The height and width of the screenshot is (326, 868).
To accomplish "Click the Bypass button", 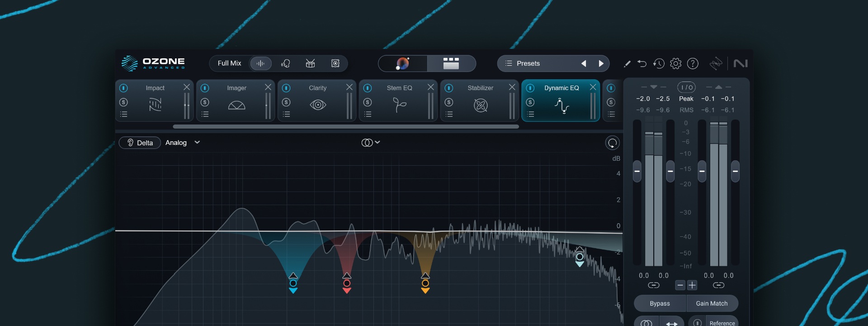I will pos(660,303).
